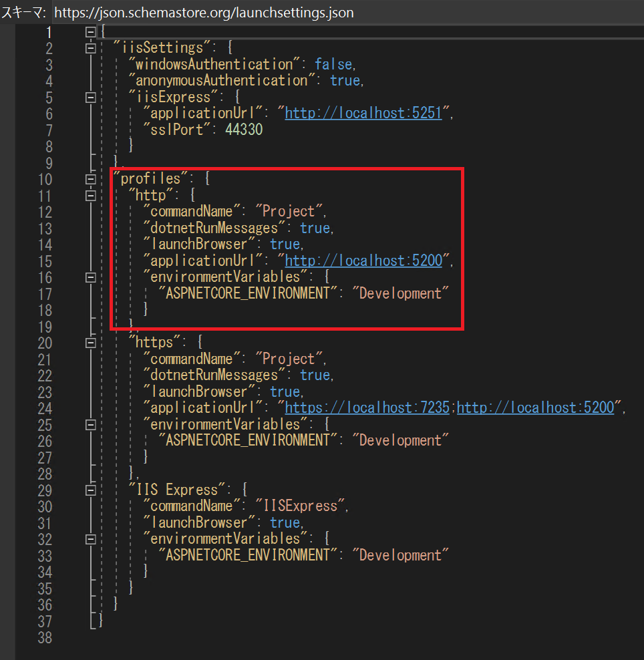Screen dimensions: 644x660
Task: Click the sslPort value 44330
Action: [x=244, y=130]
